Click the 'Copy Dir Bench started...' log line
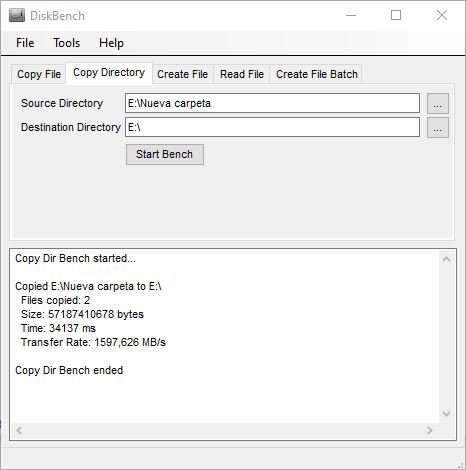Viewport: 466px width, 470px height. point(75,258)
